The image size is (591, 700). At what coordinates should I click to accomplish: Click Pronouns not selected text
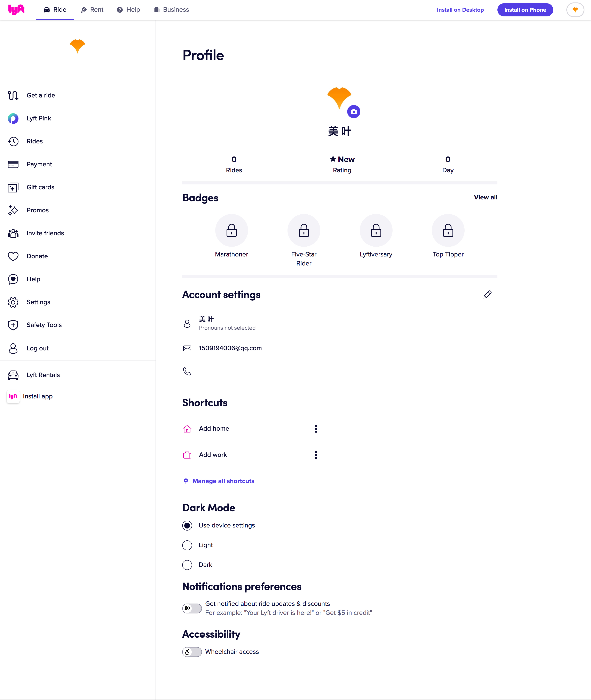(227, 328)
